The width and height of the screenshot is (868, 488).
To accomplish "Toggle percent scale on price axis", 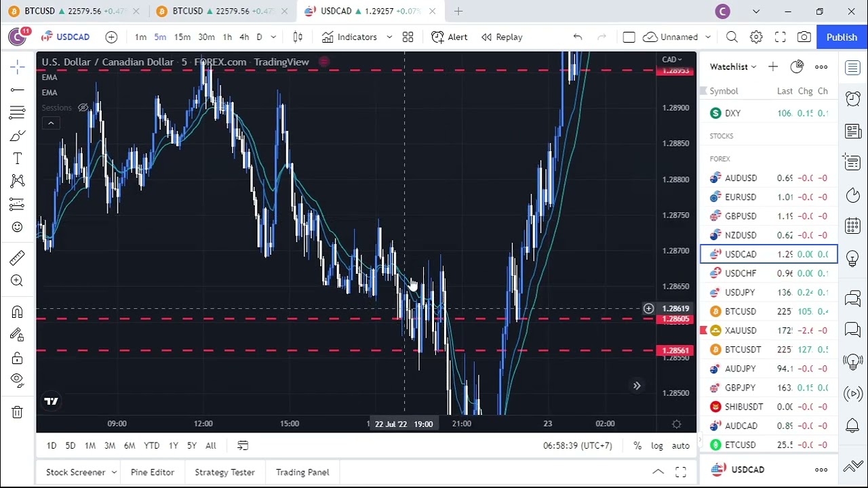I will [x=637, y=446].
